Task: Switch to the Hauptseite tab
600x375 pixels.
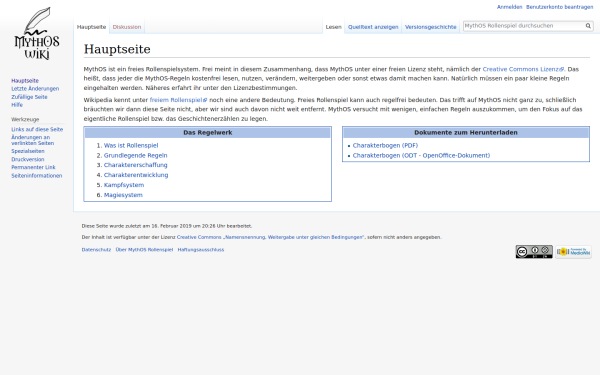Action: (91, 27)
